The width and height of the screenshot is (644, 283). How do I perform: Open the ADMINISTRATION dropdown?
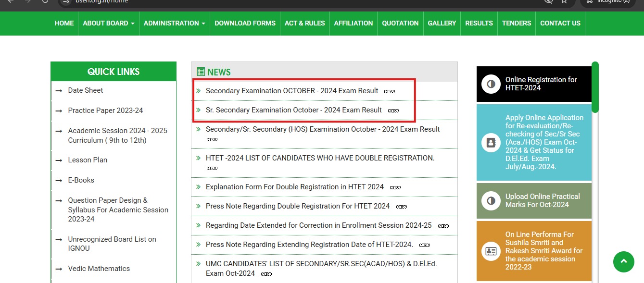(x=174, y=23)
